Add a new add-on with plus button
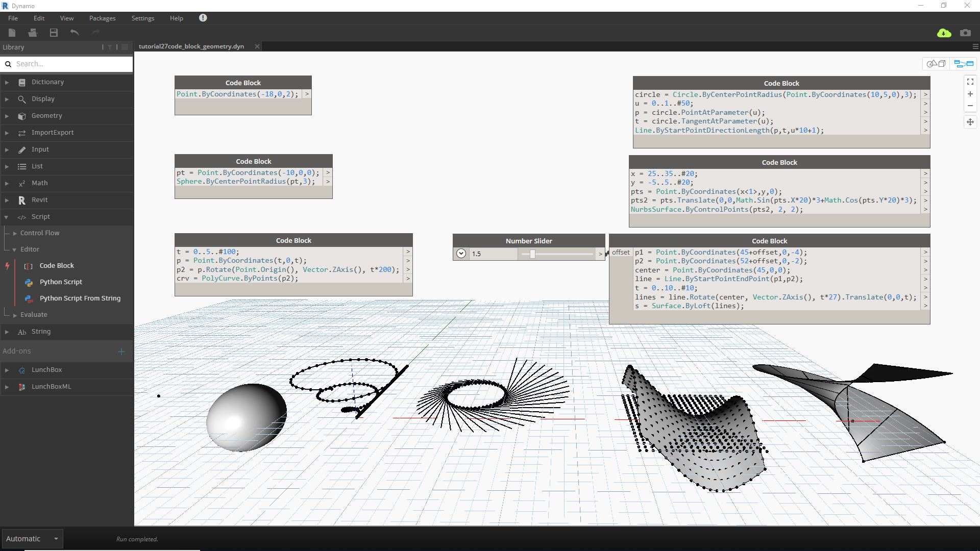The height and width of the screenshot is (551, 980). 121,352
